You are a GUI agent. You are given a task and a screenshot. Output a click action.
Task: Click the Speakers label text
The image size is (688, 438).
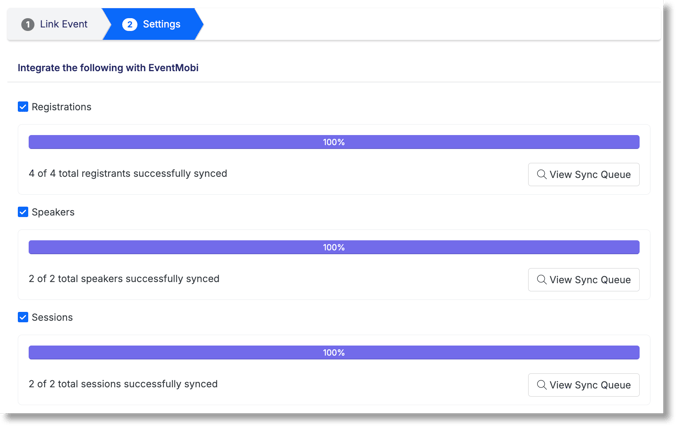pos(53,212)
